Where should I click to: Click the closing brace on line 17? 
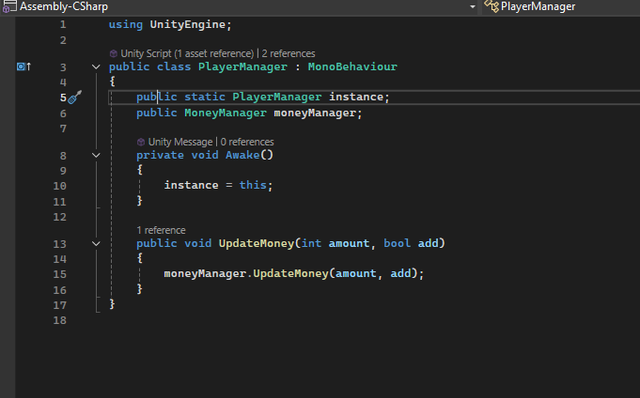click(x=112, y=304)
